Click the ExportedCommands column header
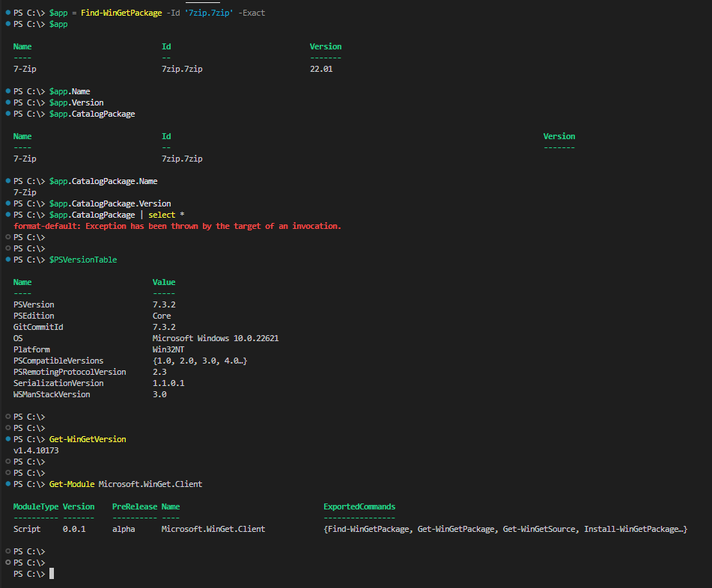Viewport: 712px width, 588px height. coord(359,506)
